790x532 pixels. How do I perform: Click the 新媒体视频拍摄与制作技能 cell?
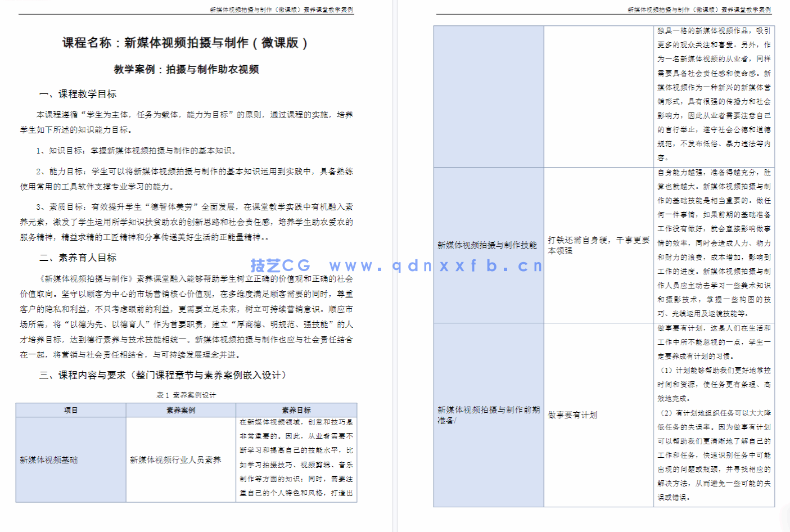[487, 245]
